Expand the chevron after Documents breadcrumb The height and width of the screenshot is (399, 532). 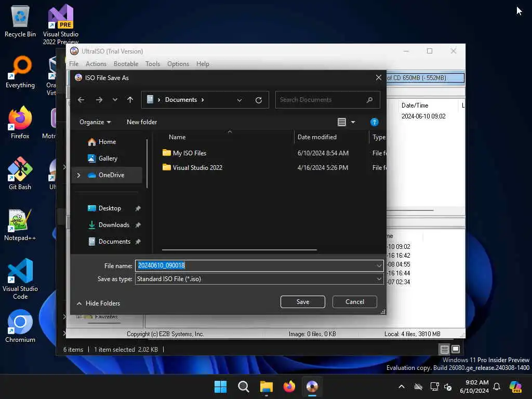(x=203, y=100)
